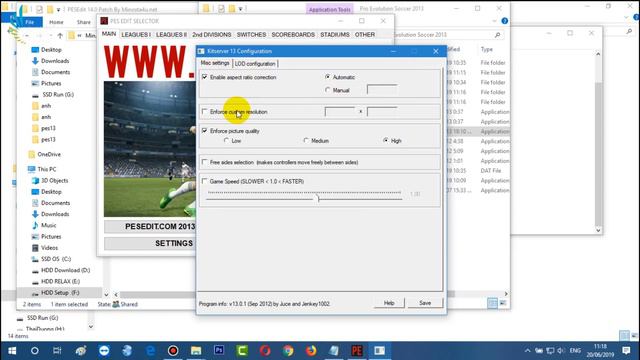The image size is (640, 360).
Task: Switch to the LOD configuration tab
Action: click(x=255, y=64)
